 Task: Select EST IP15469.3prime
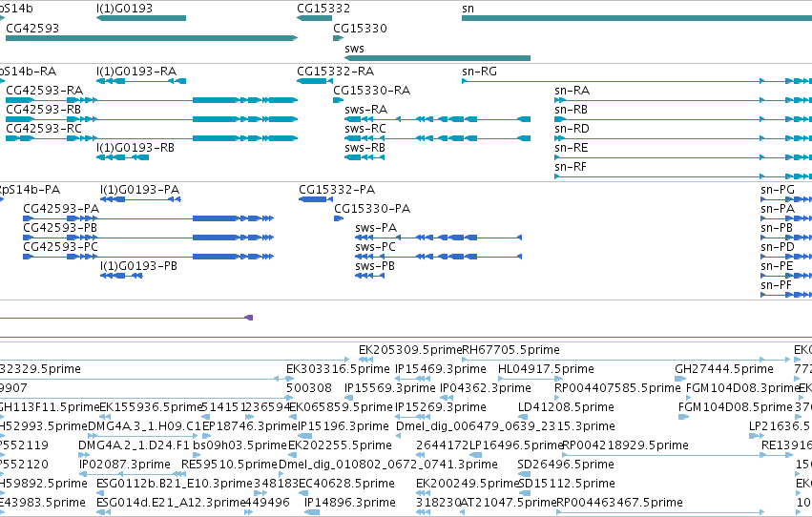[x=441, y=369]
